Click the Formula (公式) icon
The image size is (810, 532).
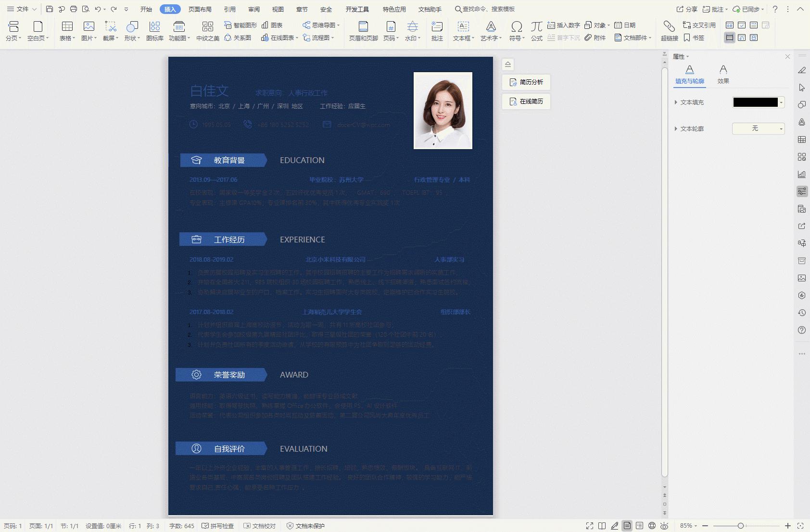pos(536,30)
